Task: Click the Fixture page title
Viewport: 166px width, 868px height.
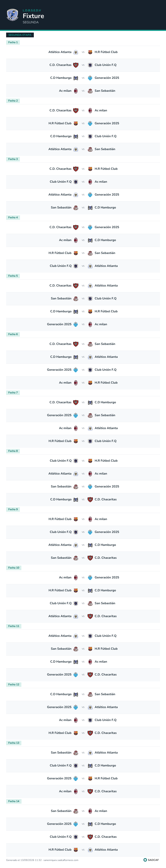Action: click(33, 16)
